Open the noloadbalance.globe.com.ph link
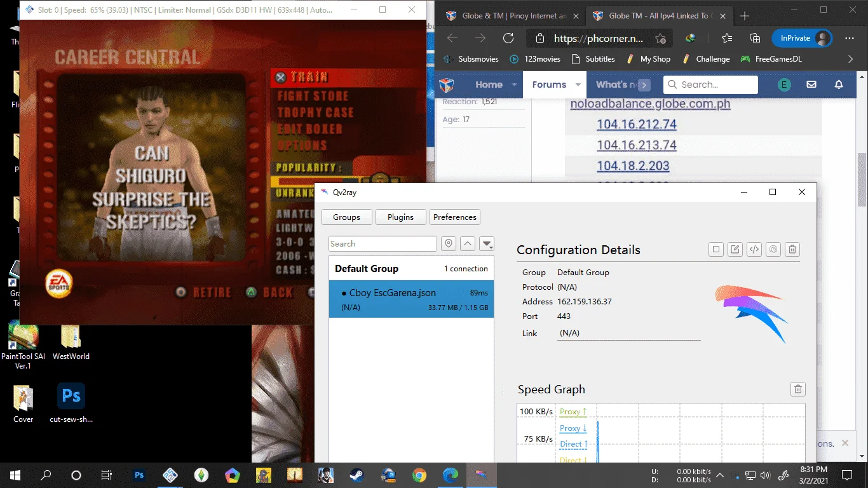Screen dimensions: 868x488 point(650,104)
